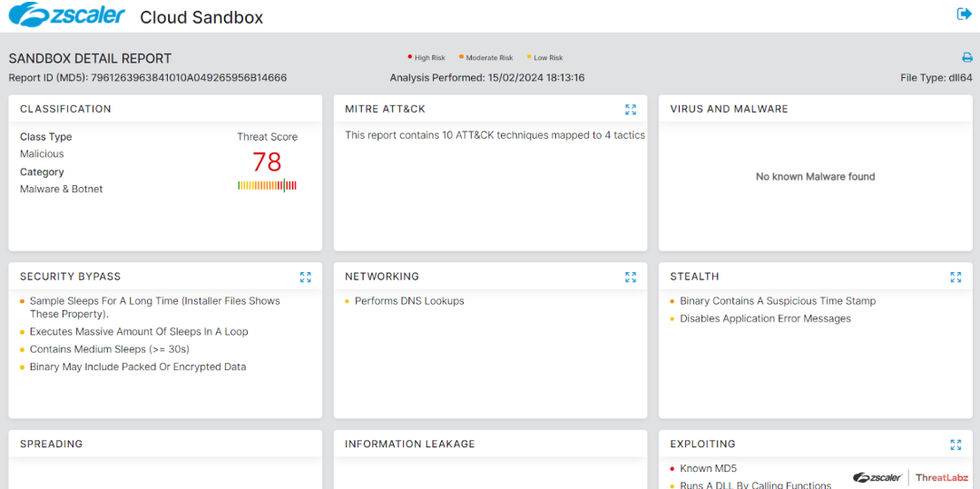Expand the Stealth panel
This screenshot has width=980, height=489.
click(955, 278)
